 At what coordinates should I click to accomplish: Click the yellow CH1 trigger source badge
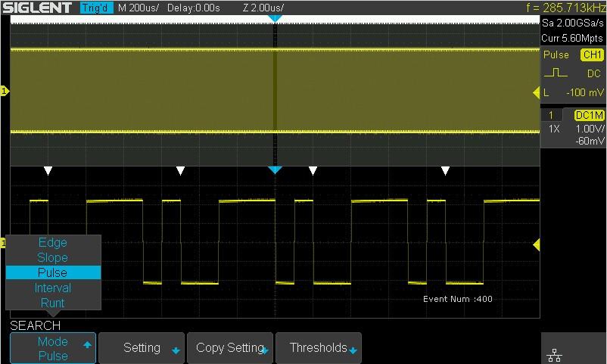click(x=591, y=55)
